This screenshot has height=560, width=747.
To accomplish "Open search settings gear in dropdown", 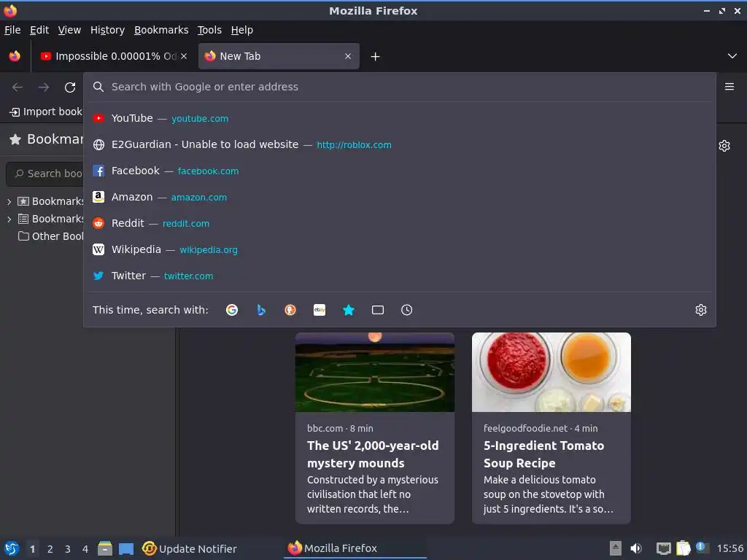I will (x=701, y=310).
